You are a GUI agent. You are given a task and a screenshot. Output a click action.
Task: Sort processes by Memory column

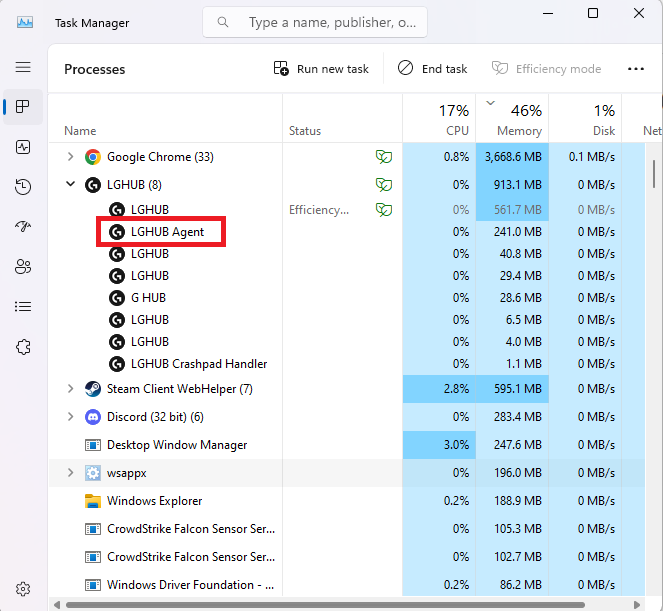(x=515, y=120)
